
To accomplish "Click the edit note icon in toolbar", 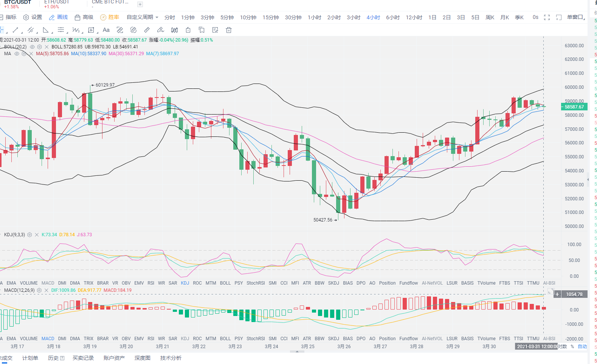I will click(x=215, y=30).
